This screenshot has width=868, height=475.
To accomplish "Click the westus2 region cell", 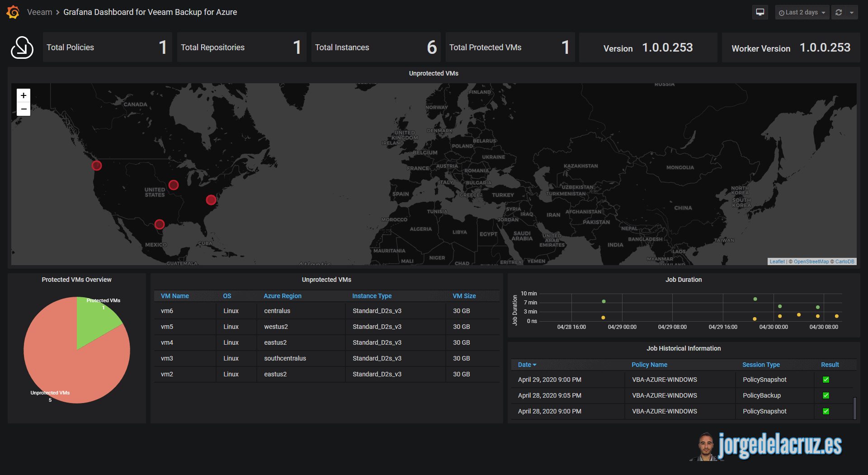I will (301, 327).
